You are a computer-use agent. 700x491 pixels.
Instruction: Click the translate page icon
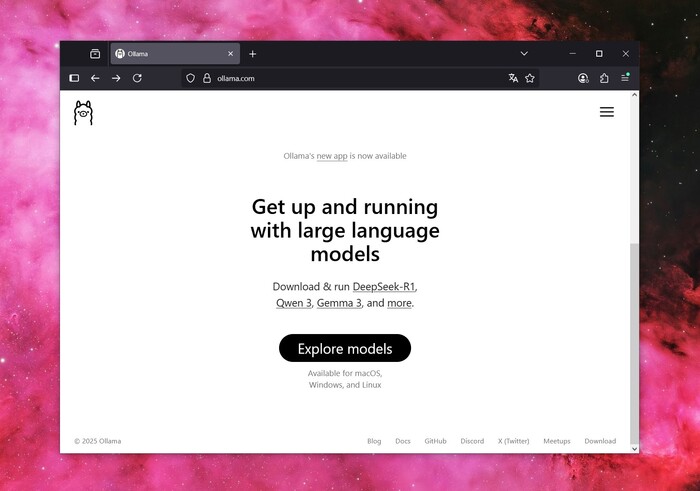point(513,78)
